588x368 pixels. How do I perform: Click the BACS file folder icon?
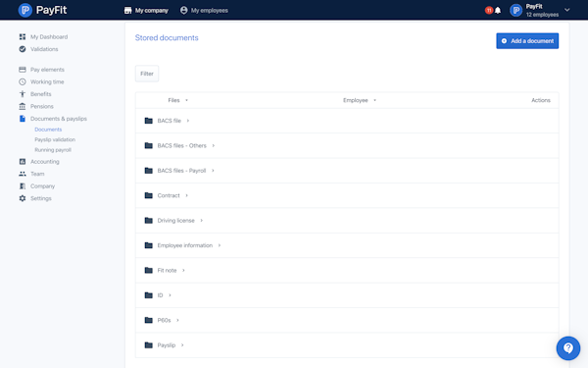tap(149, 121)
